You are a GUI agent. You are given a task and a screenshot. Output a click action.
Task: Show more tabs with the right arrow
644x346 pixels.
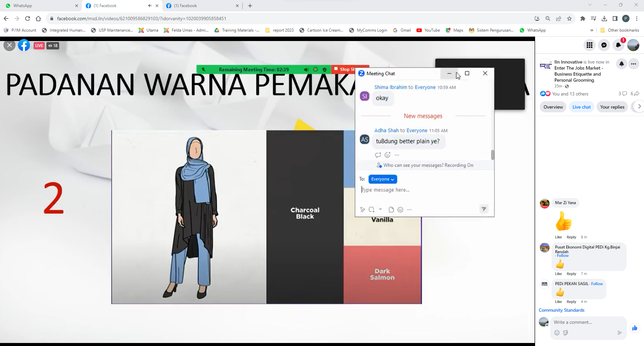point(639,107)
